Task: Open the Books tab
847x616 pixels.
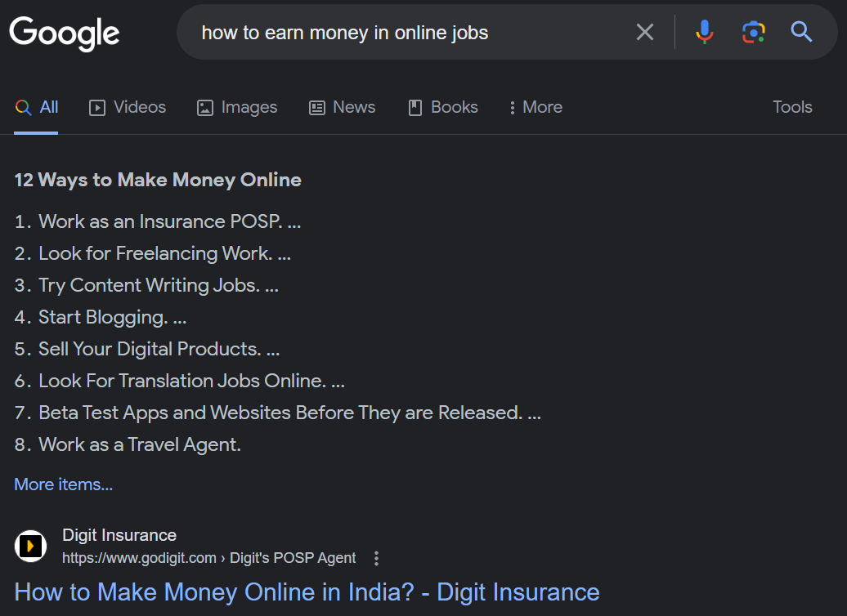Action: click(443, 108)
